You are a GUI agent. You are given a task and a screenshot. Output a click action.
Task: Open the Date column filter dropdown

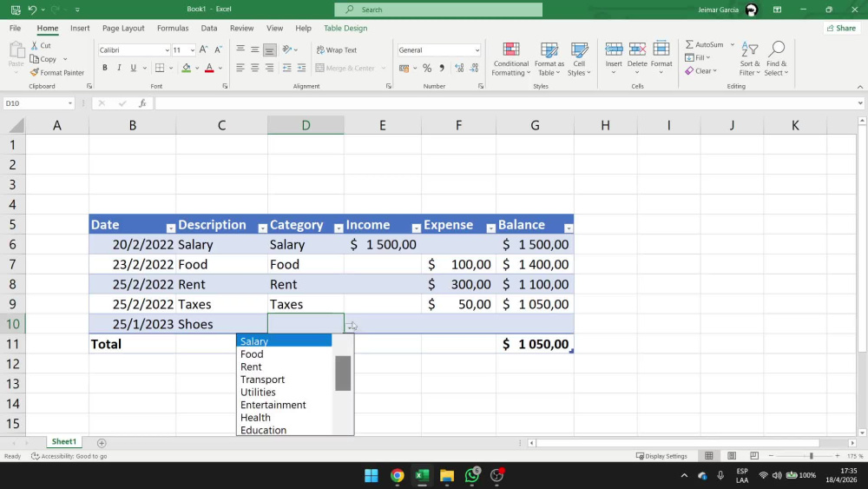click(170, 228)
